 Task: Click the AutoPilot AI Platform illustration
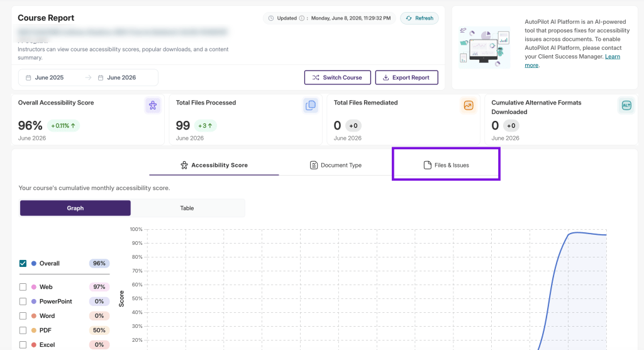[484, 48]
